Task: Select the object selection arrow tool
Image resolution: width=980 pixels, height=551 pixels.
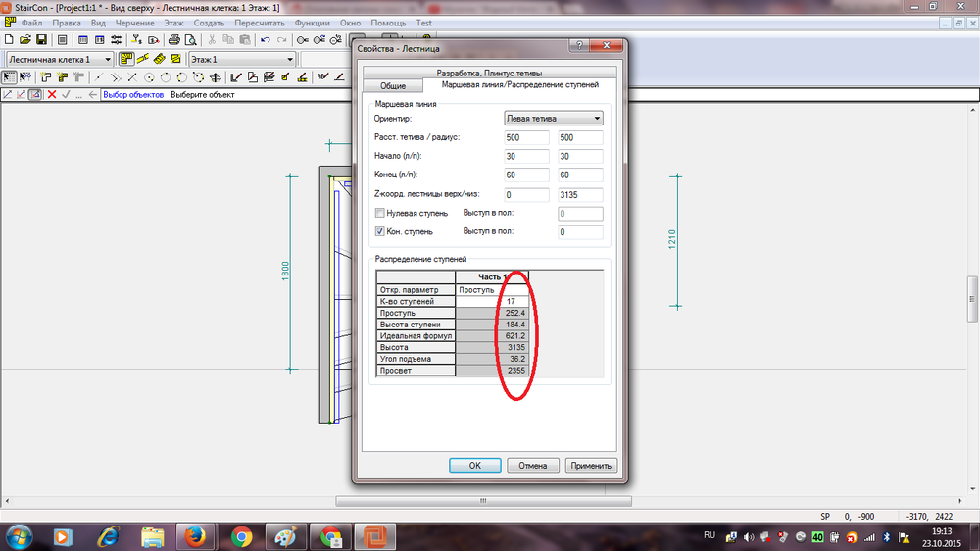Action: tap(11, 77)
